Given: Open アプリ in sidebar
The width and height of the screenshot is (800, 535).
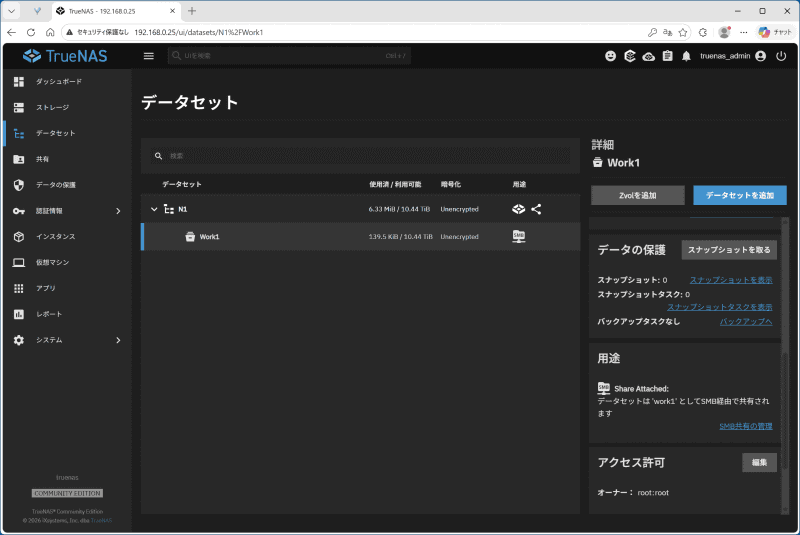Looking at the screenshot, I should pyautogui.click(x=67, y=288).
